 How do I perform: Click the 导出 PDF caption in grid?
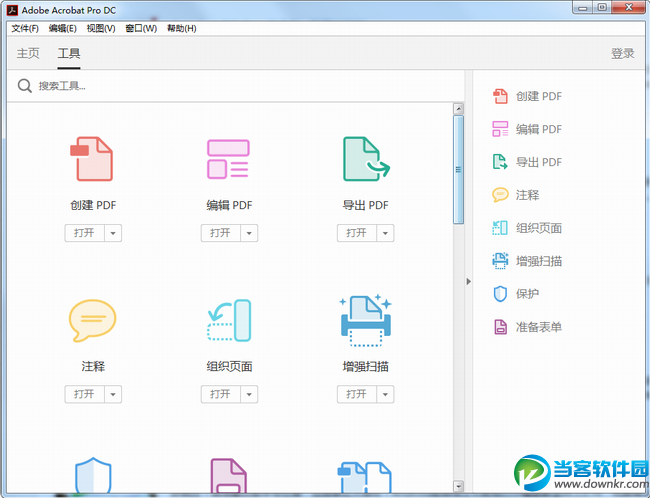point(365,205)
